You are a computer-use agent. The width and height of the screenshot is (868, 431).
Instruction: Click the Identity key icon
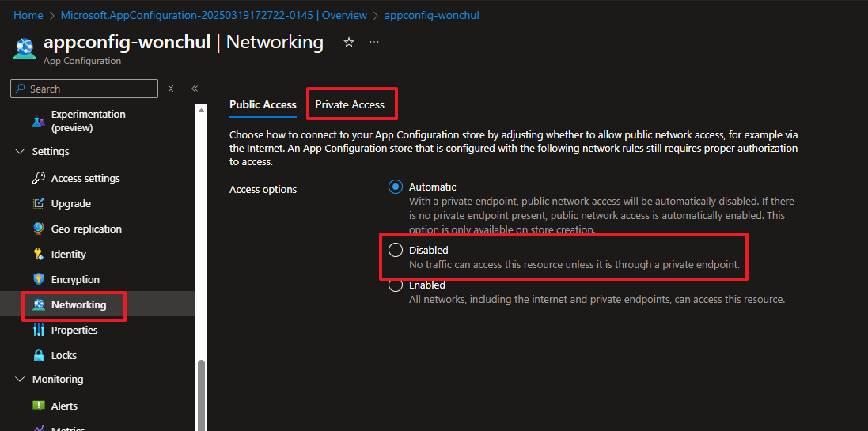click(38, 254)
